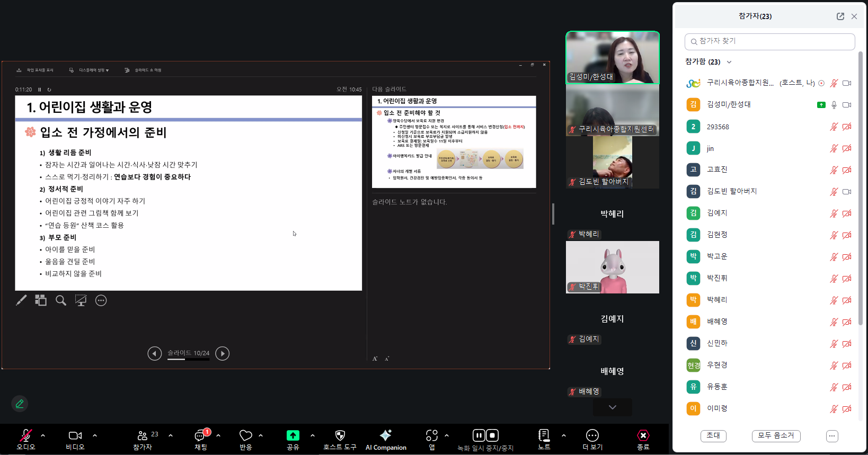The width and height of the screenshot is (868, 455).
Task: Click the 모두 음소거 button
Action: (776, 435)
